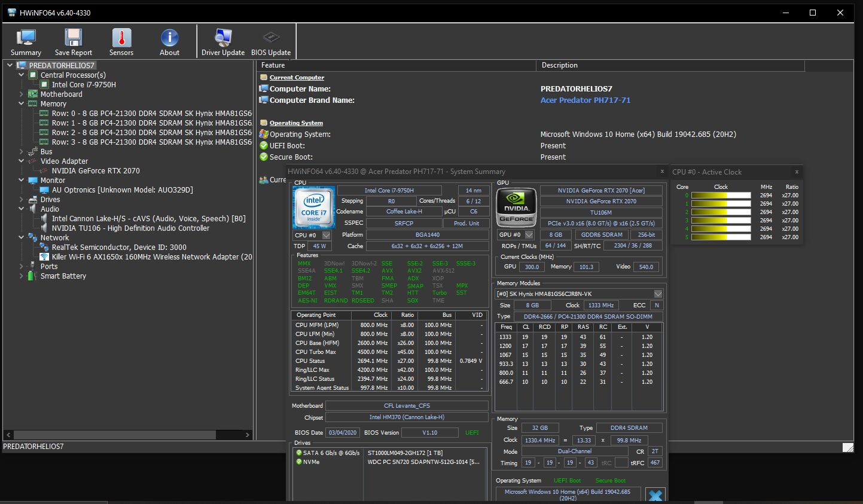Open the Summary toolbar icon
863x504 pixels.
(26, 38)
